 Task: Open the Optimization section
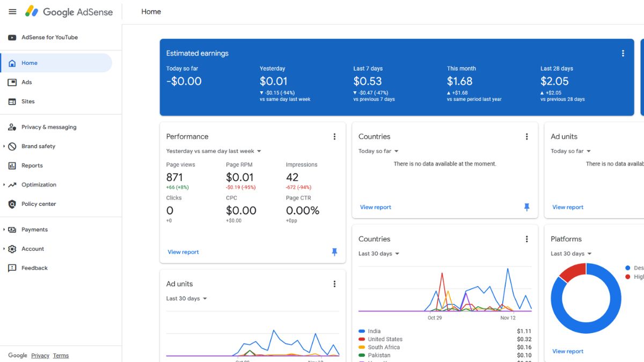11,184
